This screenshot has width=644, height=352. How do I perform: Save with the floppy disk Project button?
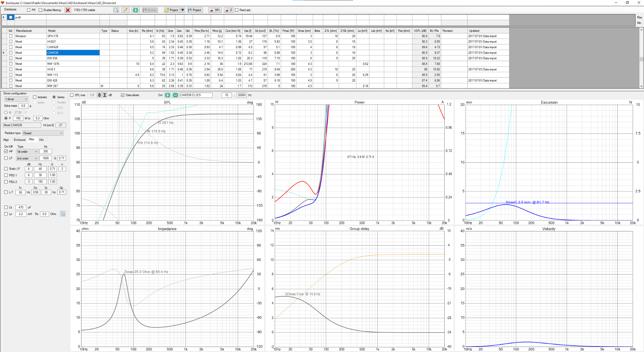pos(194,10)
